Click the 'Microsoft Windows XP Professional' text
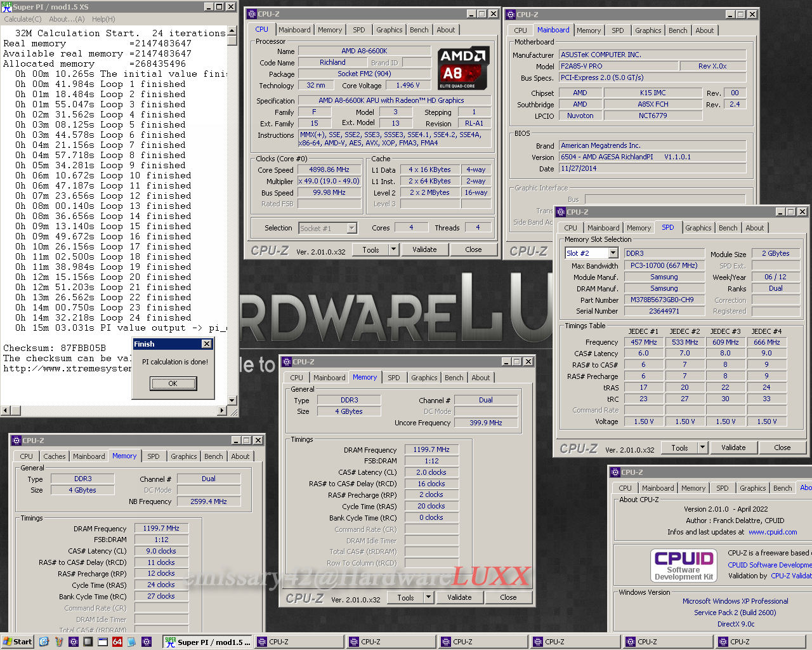This screenshot has width=812, height=650. 735,601
